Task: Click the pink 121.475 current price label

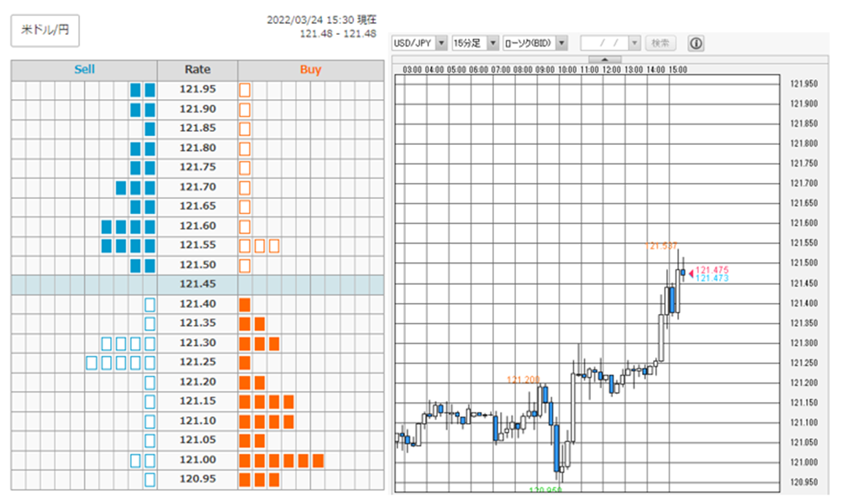Action: (712, 270)
